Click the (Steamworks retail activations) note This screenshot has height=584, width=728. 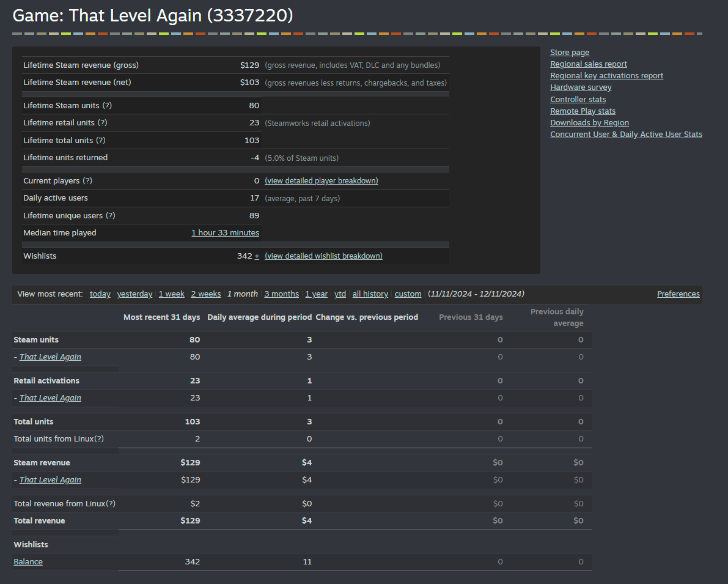[x=318, y=123]
